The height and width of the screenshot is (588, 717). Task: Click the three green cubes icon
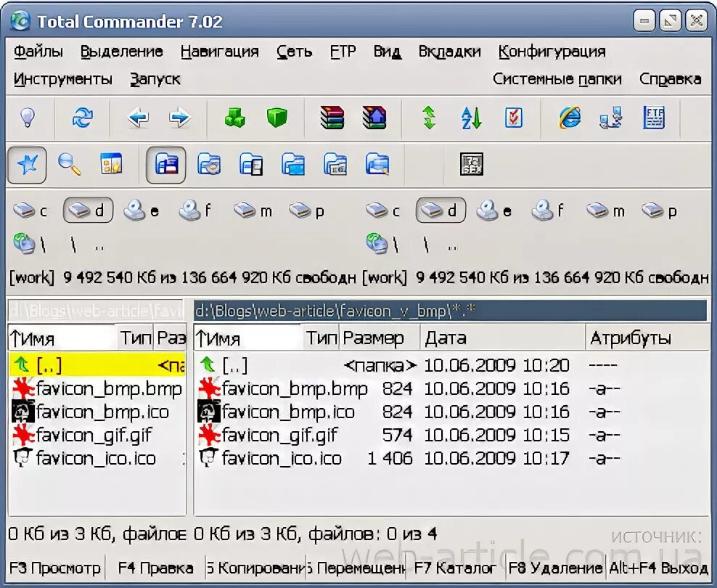pyautogui.click(x=235, y=118)
